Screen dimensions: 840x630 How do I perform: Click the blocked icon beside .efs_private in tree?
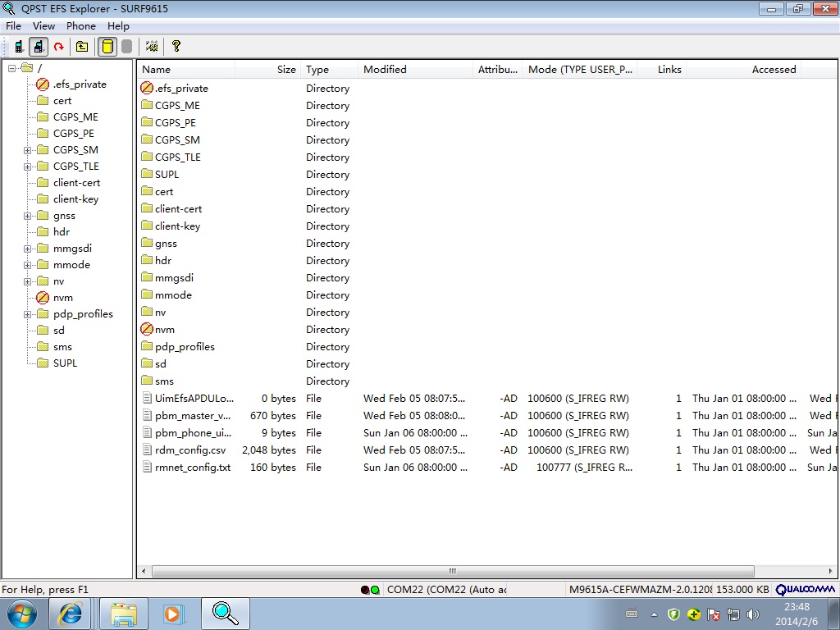[x=43, y=84]
